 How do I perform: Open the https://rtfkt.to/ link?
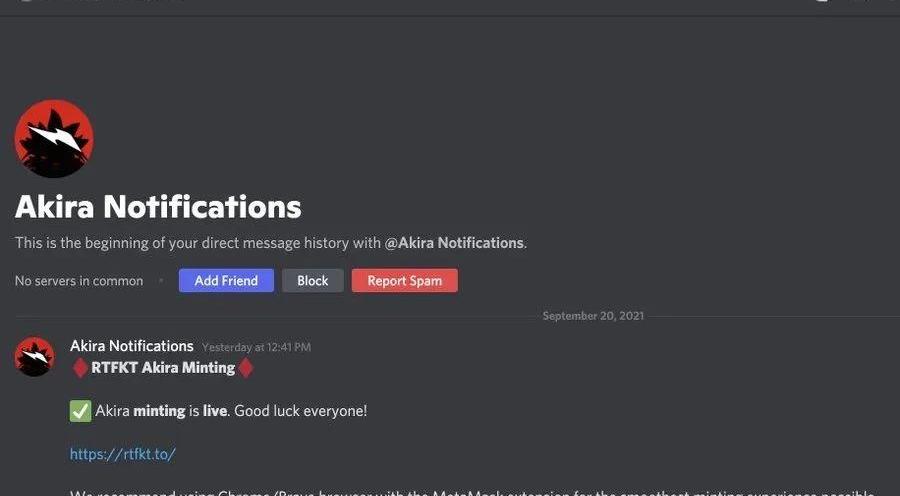click(x=122, y=454)
